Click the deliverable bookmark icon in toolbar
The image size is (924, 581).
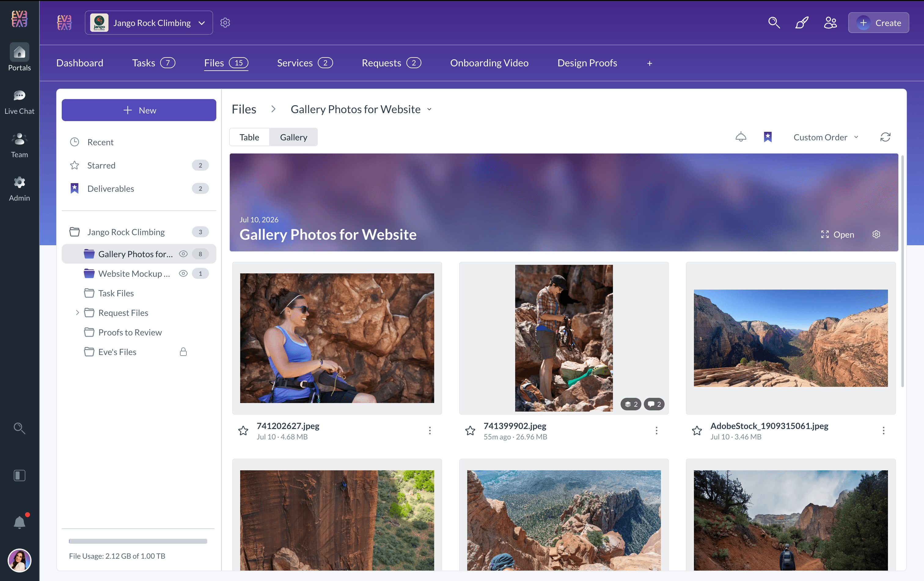[768, 137]
